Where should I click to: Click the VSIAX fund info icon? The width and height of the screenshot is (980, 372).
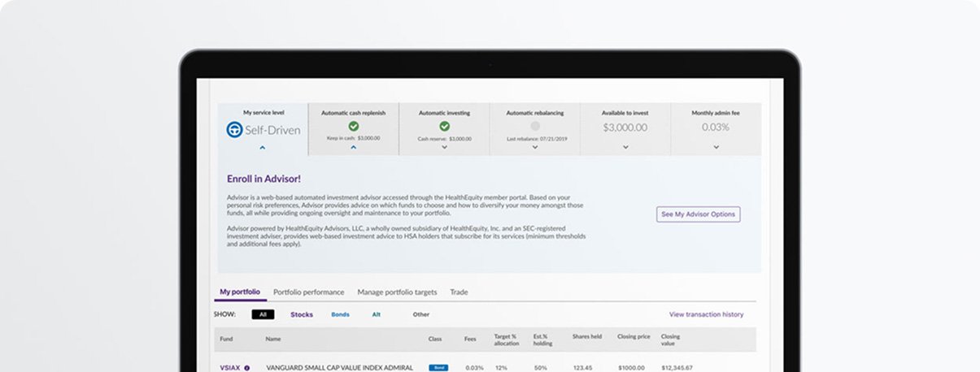[247, 368]
